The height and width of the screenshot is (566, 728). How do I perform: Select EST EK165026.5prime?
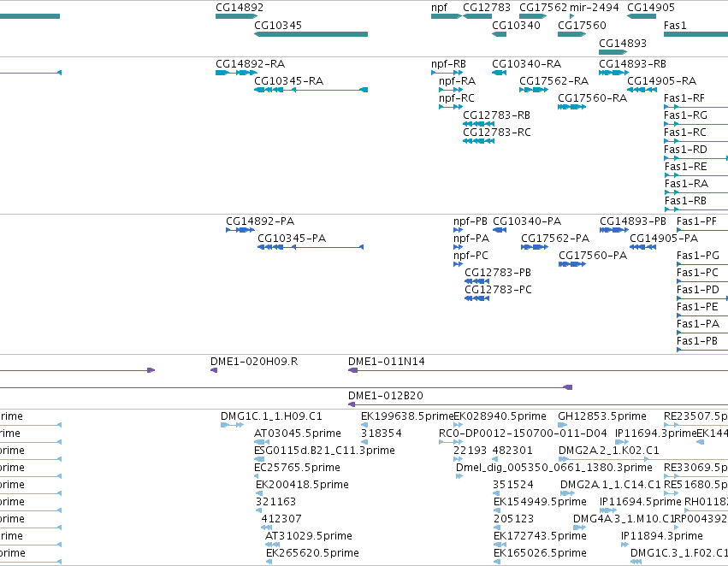coord(497,562)
